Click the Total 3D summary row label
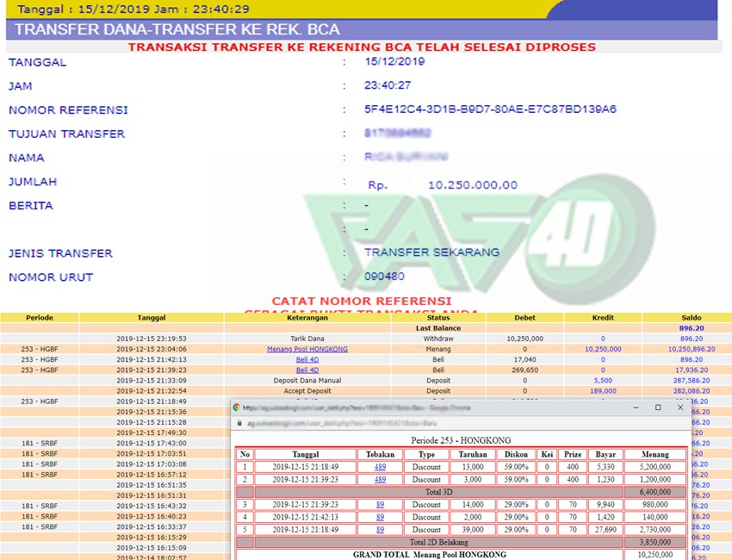 click(439, 492)
